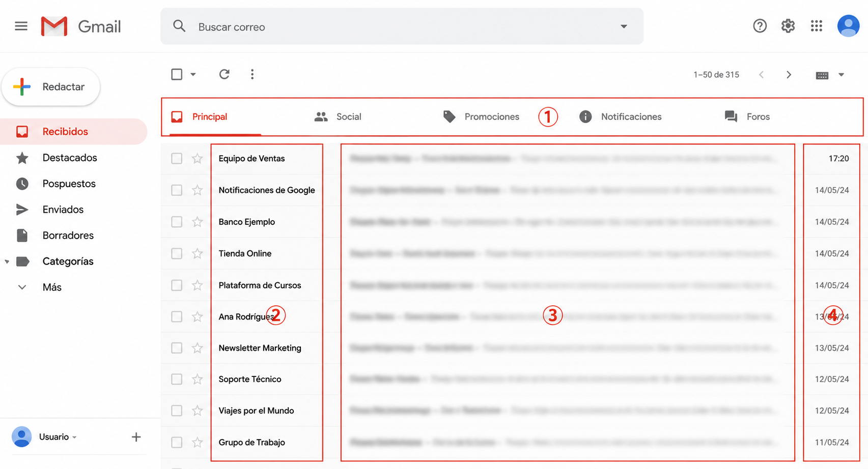Open the settings gear
Image resolution: width=868 pixels, height=469 pixels.
(788, 26)
